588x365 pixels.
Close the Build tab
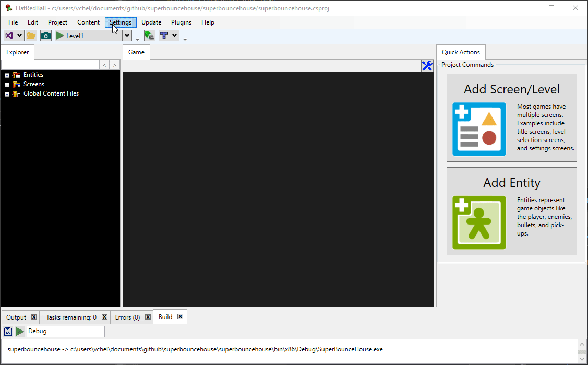181,316
